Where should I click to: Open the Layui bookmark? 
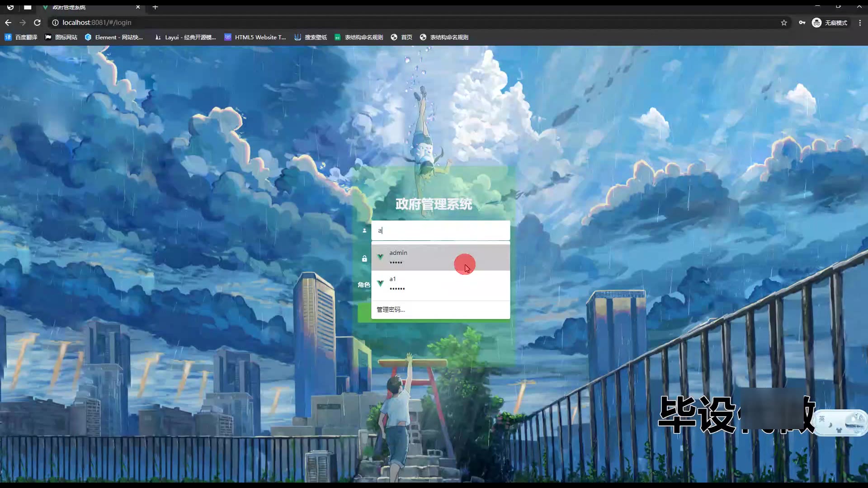[x=185, y=37]
